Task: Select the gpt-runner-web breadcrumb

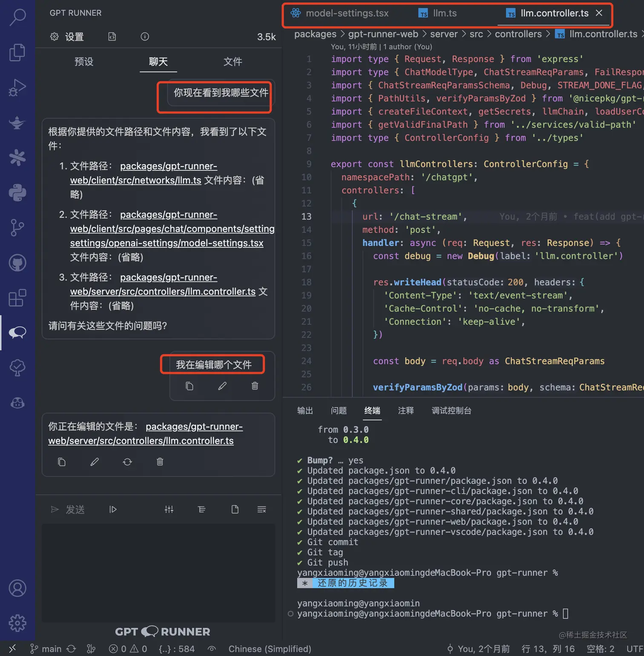Action: pos(383,34)
